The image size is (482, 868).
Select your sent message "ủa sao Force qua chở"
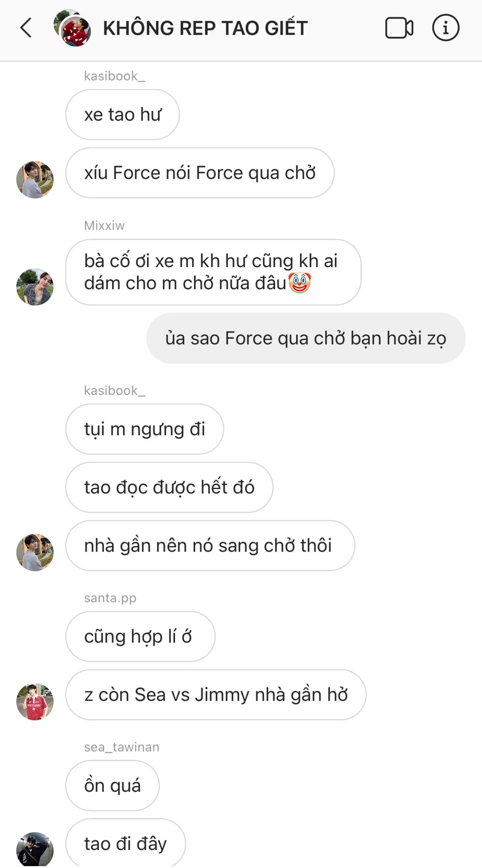pyautogui.click(x=306, y=338)
